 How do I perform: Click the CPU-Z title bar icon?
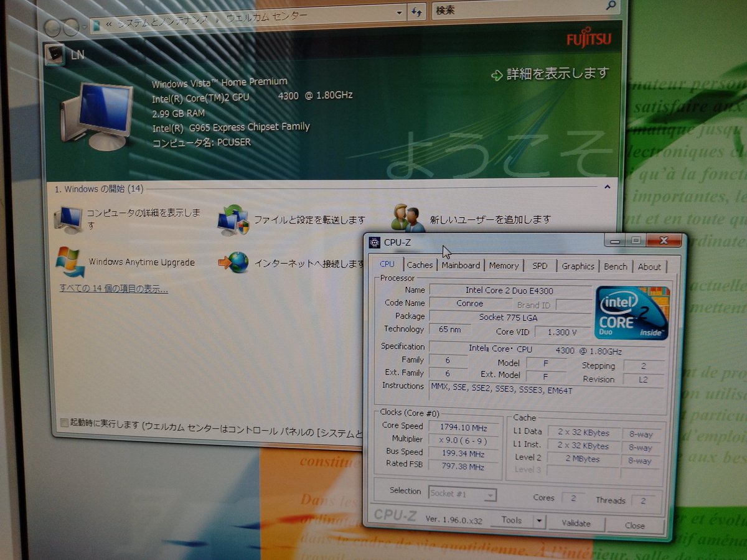[374, 242]
